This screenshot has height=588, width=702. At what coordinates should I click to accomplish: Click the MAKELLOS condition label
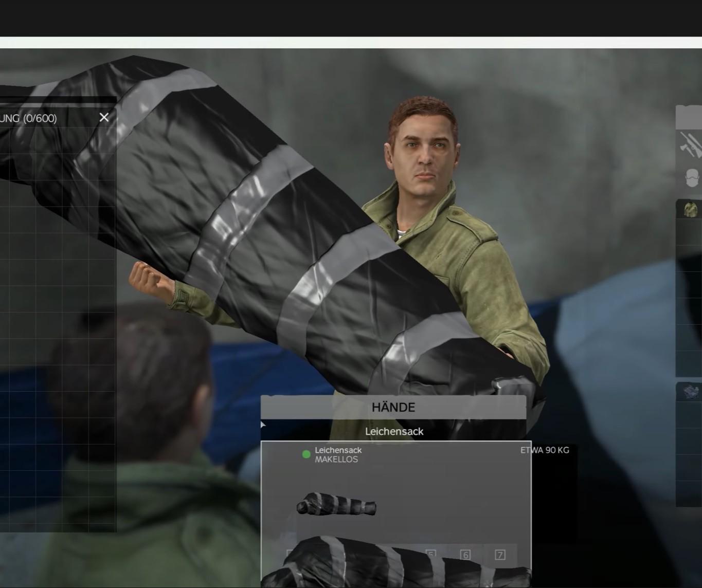tap(337, 460)
